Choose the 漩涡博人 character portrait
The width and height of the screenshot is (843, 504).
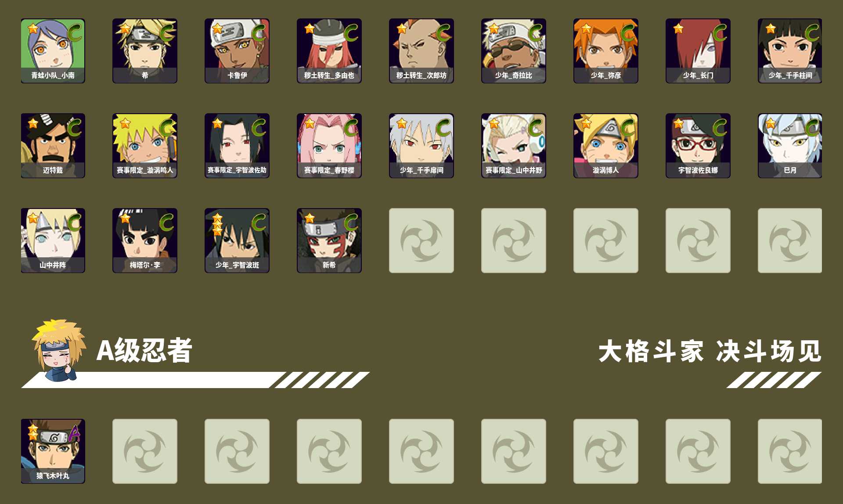606,146
